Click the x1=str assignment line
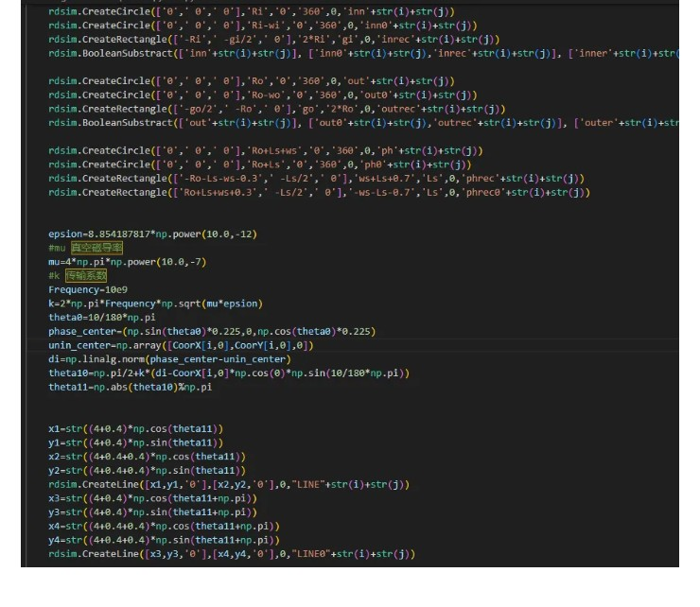Screen dimensions: 700x607 [134, 429]
